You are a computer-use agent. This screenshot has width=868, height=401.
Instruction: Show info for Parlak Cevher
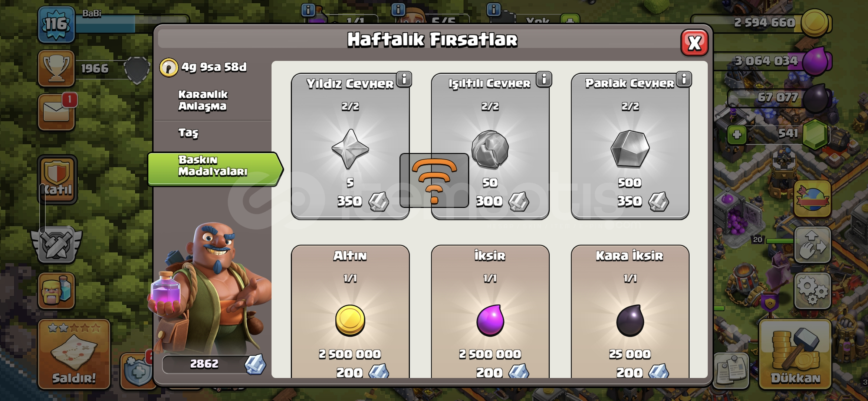coord(684,79)
